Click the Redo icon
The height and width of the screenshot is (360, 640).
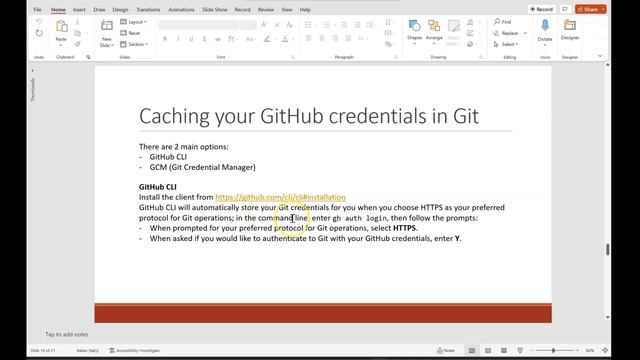39,33
